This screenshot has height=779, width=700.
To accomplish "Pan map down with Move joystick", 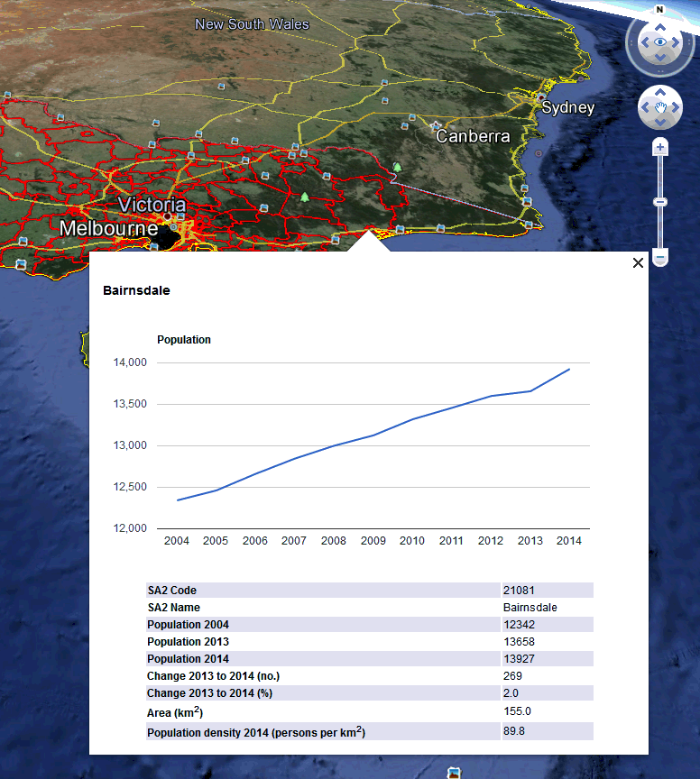I will [660, 124].
